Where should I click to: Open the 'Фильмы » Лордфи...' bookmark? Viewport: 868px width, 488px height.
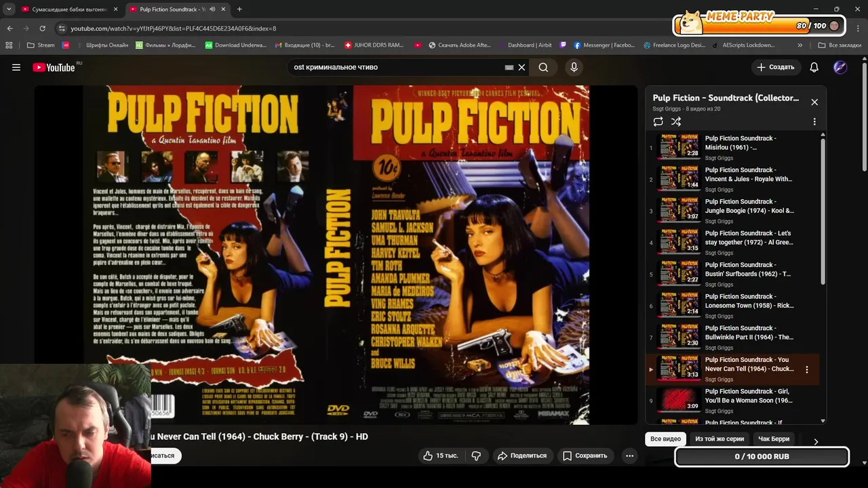pyautogui.click(x=166, y=45)
